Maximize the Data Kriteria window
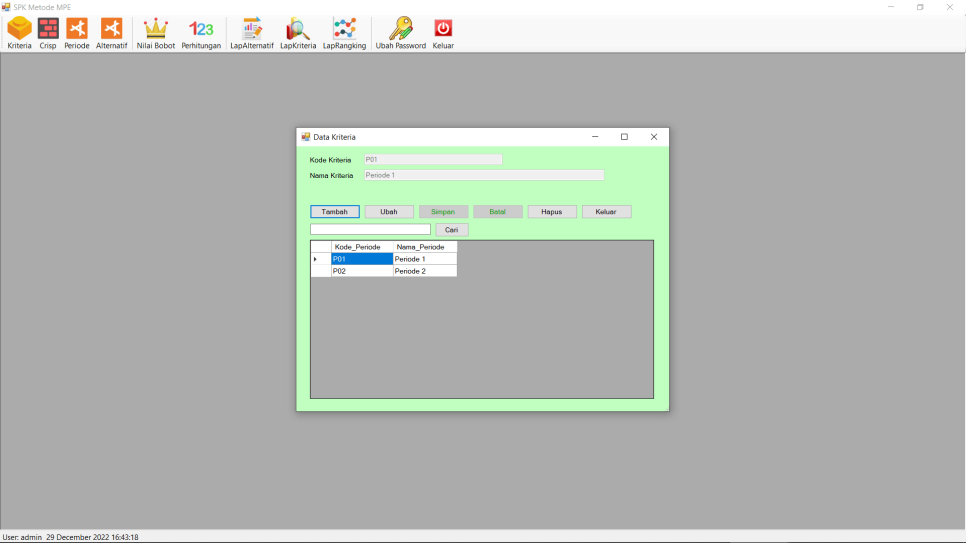 624,137
